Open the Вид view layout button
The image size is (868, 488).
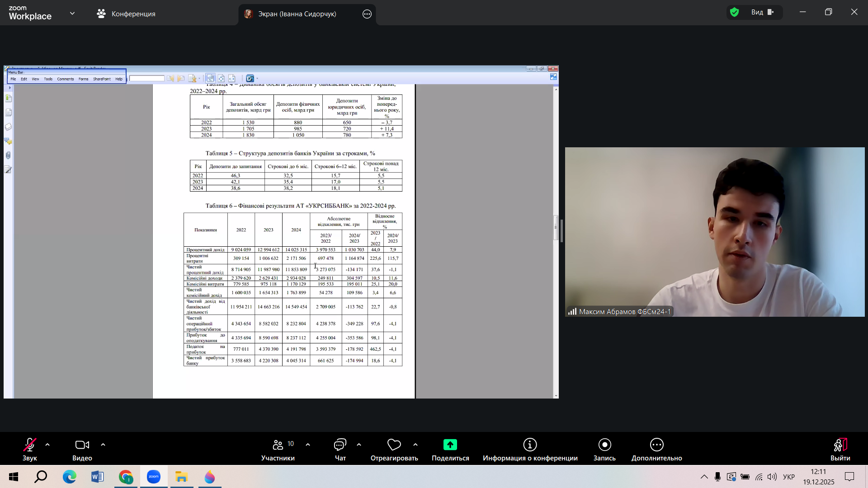762,12
